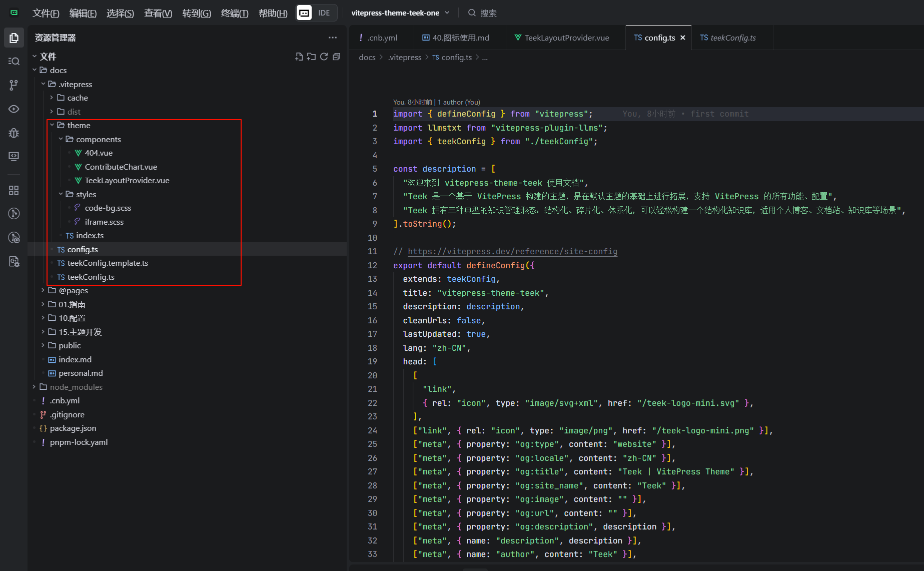The height and width of the screenshot is (571, 924).
Task: Open the Source Control branch icon
Action: point(14,85)
